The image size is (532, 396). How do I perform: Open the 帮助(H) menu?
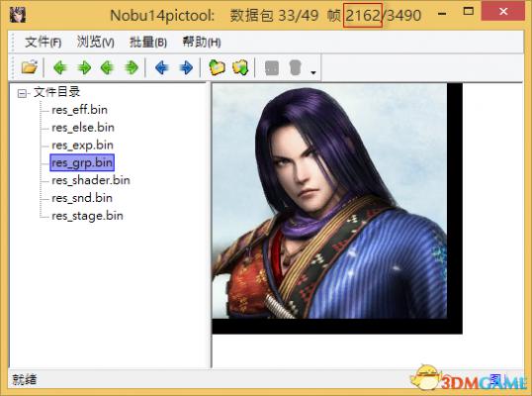click(x=202, y=43)
